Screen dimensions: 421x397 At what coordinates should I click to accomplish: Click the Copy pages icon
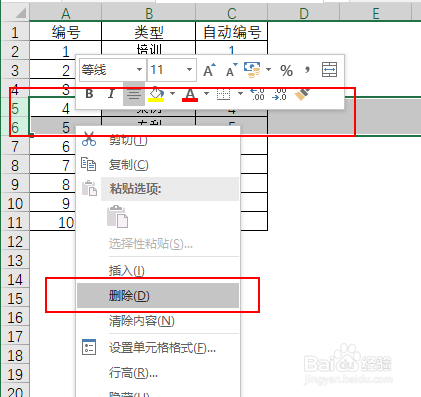[x=89, y=164]
